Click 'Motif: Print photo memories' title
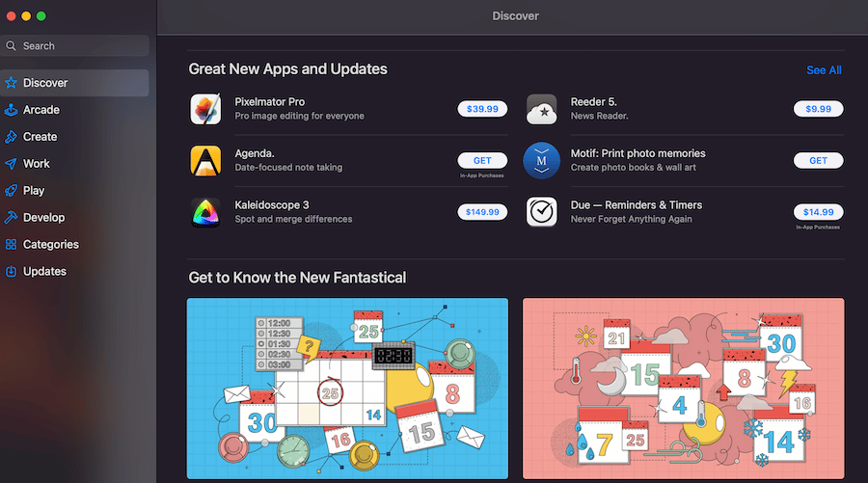Viewport: 868px width, 483px height. 638,153
